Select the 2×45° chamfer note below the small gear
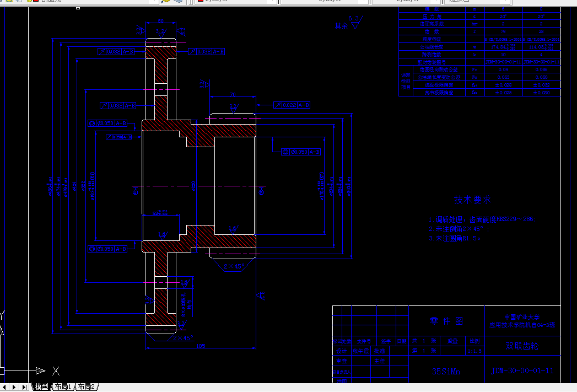This screenshot has width=577, height=392. click(234, 266)
